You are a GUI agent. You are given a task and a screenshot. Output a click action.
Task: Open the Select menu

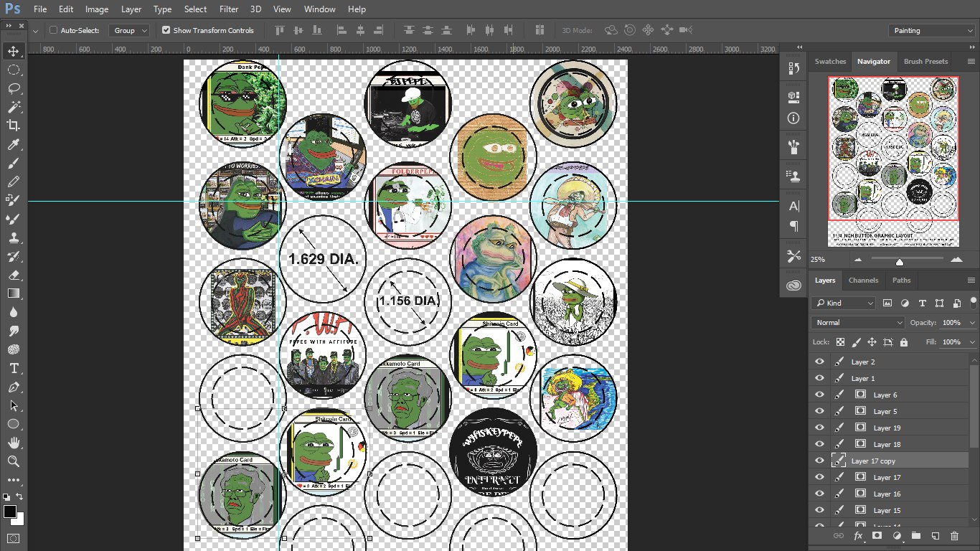195,9
